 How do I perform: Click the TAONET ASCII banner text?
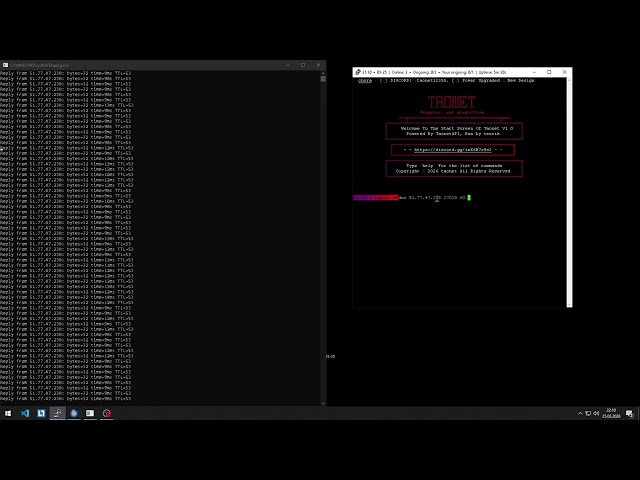(x=451, y=102)
